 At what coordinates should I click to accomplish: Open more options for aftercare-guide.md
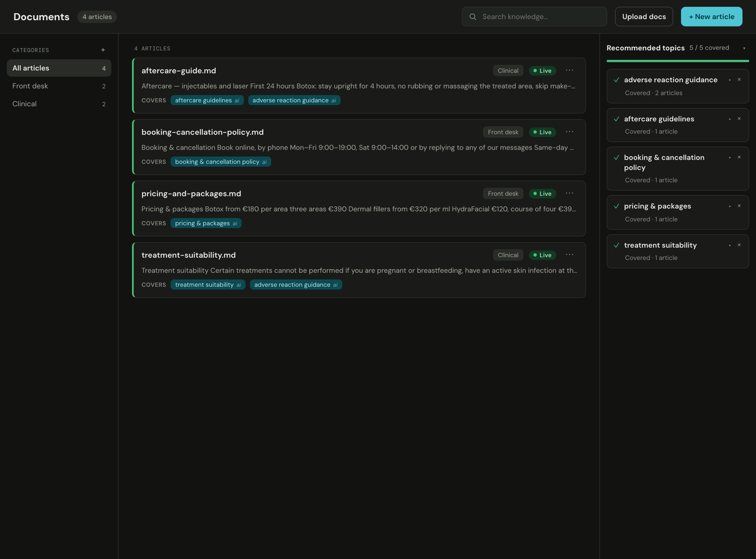pyautogui.click(x=569, y=70)
